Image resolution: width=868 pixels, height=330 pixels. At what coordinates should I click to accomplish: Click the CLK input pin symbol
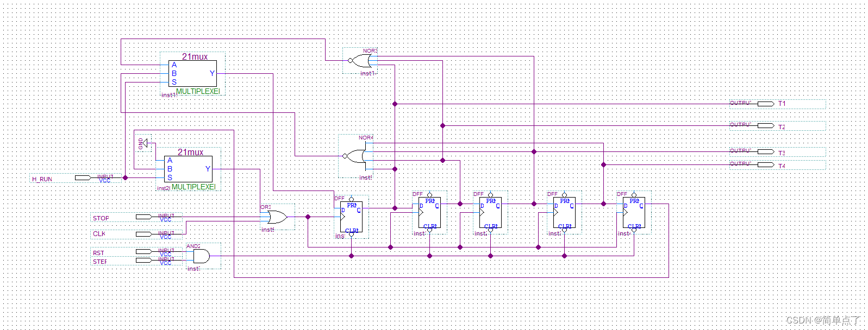point(143,234)
